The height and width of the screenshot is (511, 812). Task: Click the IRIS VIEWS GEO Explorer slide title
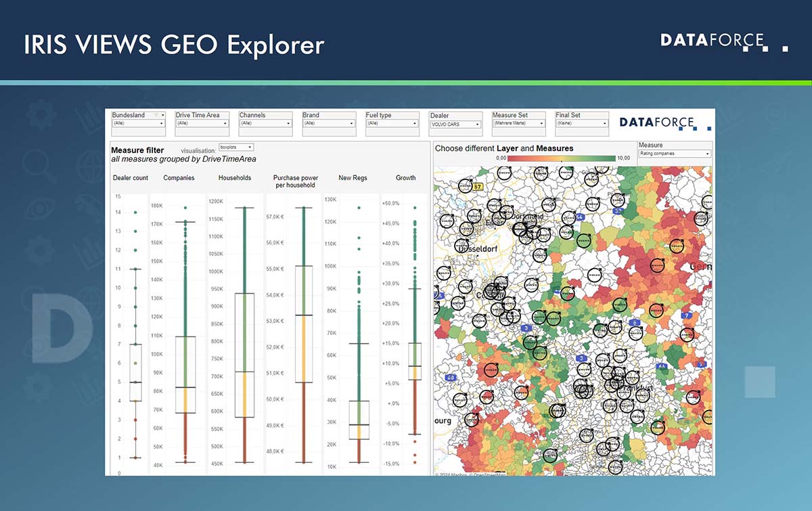pyautogui.click(x=175, y=45)
